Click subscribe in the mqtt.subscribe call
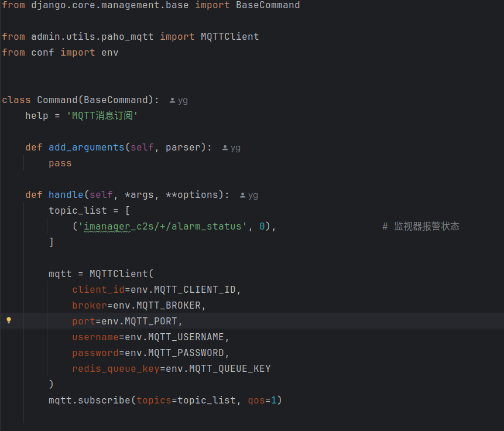The height and width of the screenshot is (431, 504). pyautogui.click(x=104, y=400)
